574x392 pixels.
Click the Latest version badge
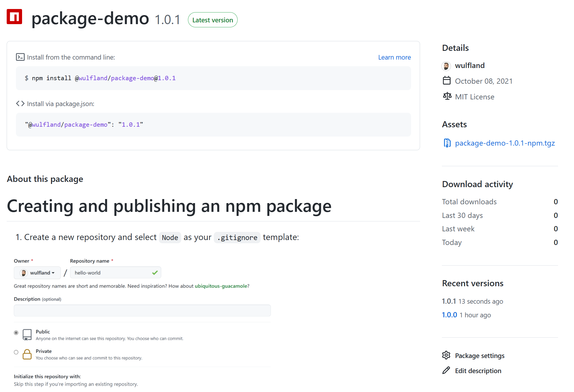coord(213,19)
